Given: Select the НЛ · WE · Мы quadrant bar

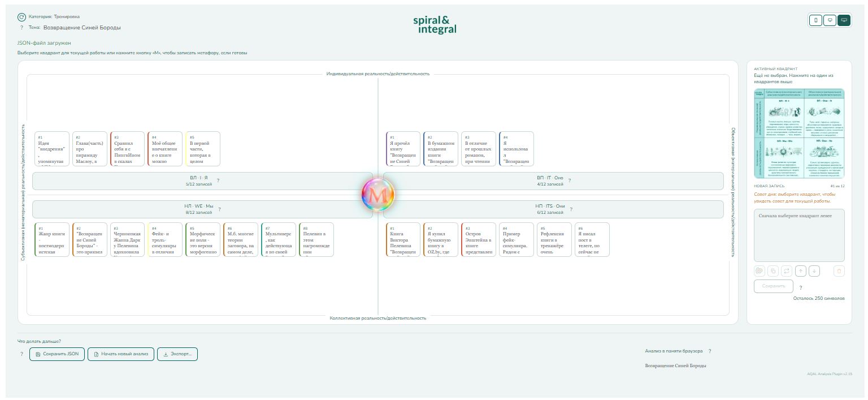Looking at the screenshot, I should [202, 209].
